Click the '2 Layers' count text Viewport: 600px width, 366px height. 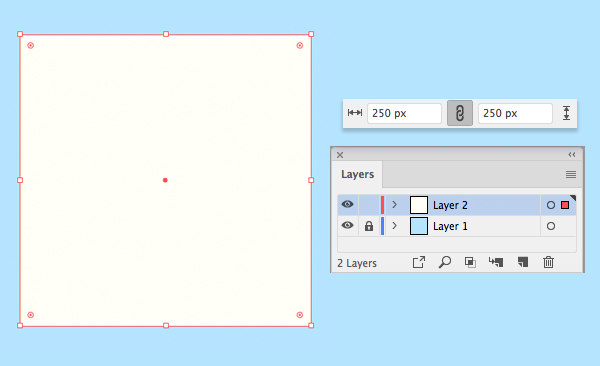357,263
